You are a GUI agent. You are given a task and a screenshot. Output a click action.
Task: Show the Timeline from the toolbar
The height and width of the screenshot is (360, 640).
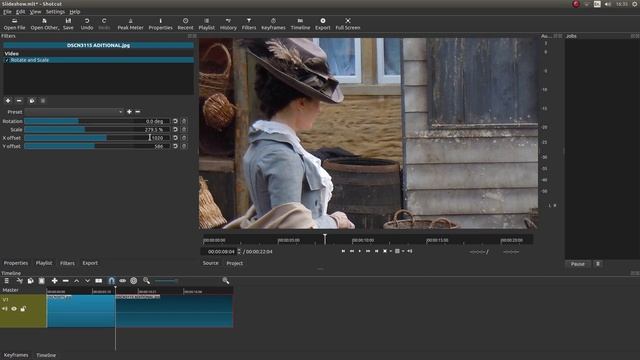pyautogui.click(x=300, y=24)
